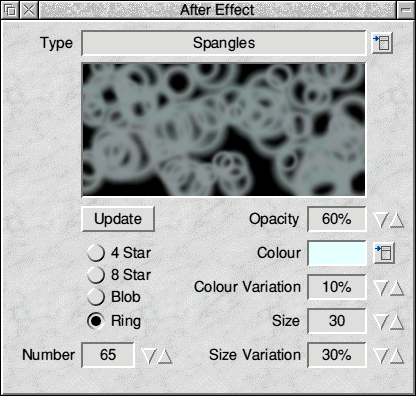Open the Colour picker menu icon
The width and height of the screenshot is (416, 396).
(x=384, y=253)
